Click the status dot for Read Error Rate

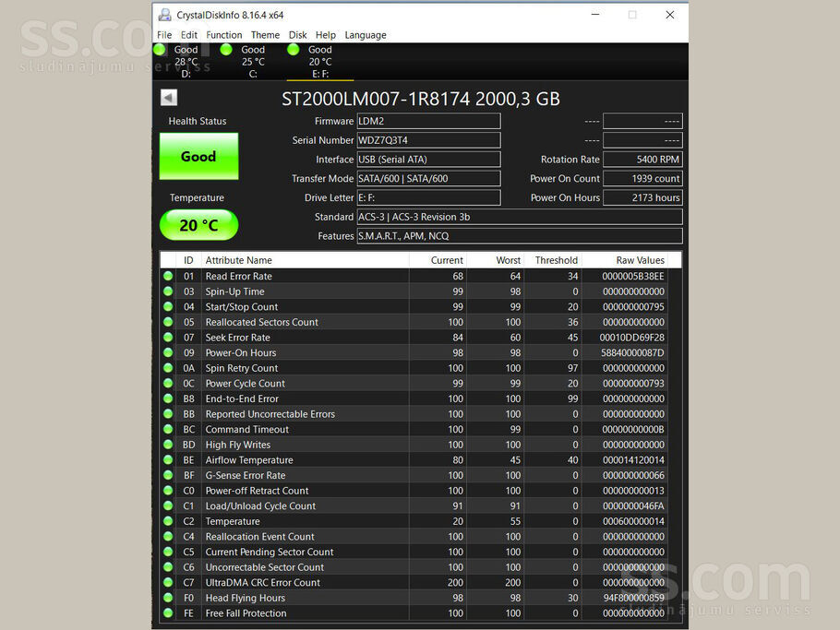coord(168,276)
